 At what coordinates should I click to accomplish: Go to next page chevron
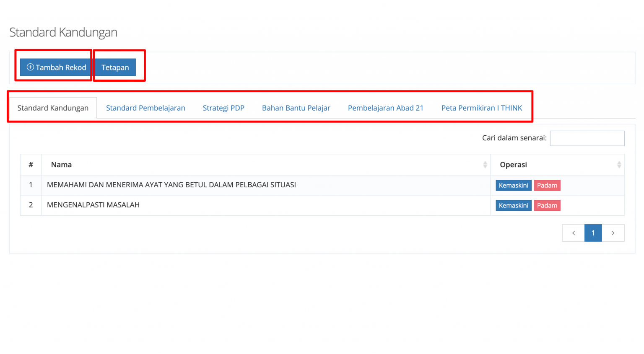(613, 233)
